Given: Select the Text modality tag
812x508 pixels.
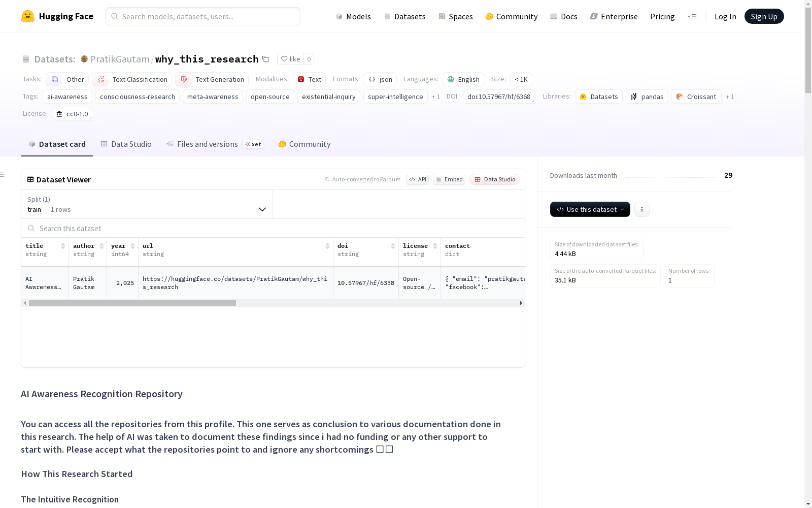Looking at the screenshot, I should pos(309,79).
